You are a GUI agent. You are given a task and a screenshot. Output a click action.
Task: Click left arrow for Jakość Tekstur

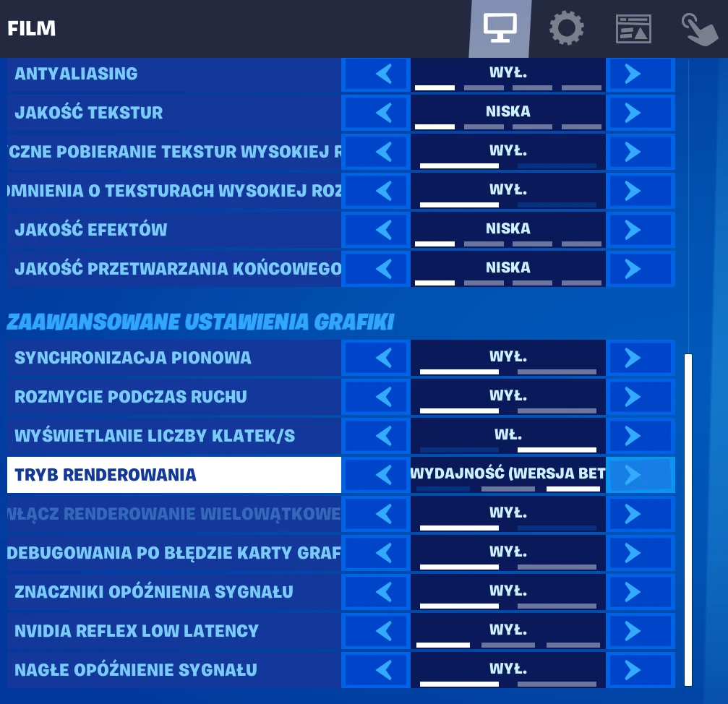tap(376, 113)
